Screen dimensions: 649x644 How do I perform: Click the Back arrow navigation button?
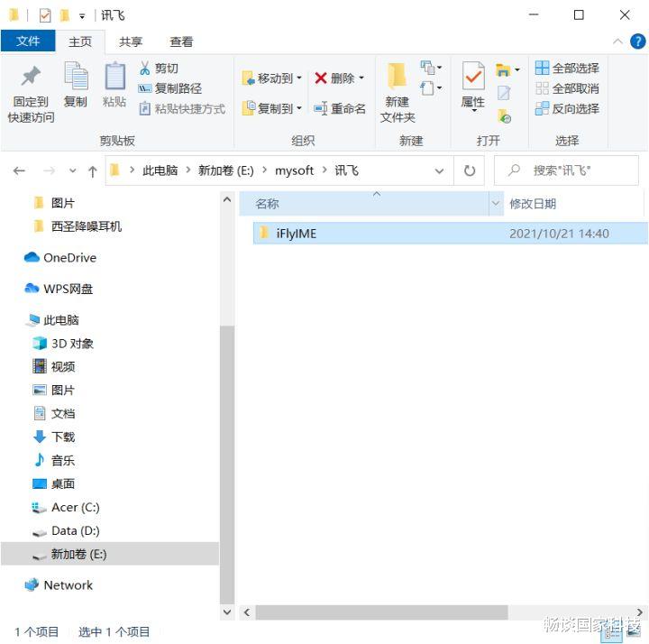(19, 170)
